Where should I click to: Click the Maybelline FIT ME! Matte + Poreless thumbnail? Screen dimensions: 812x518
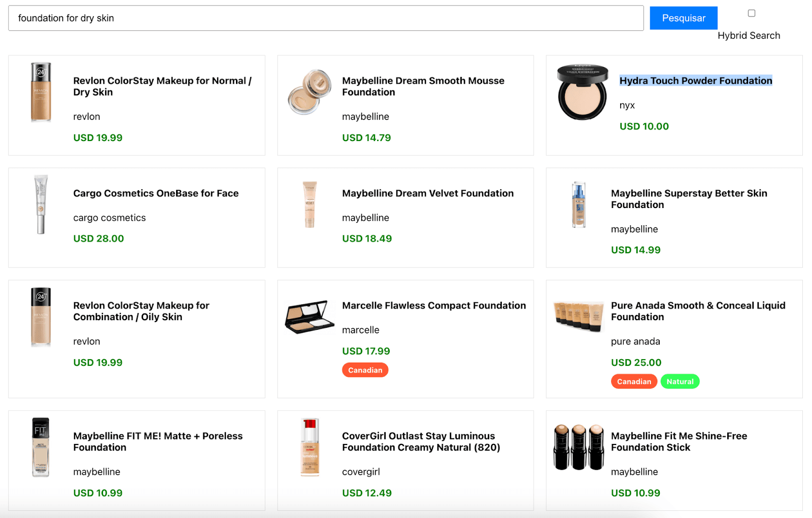point(42,447)
